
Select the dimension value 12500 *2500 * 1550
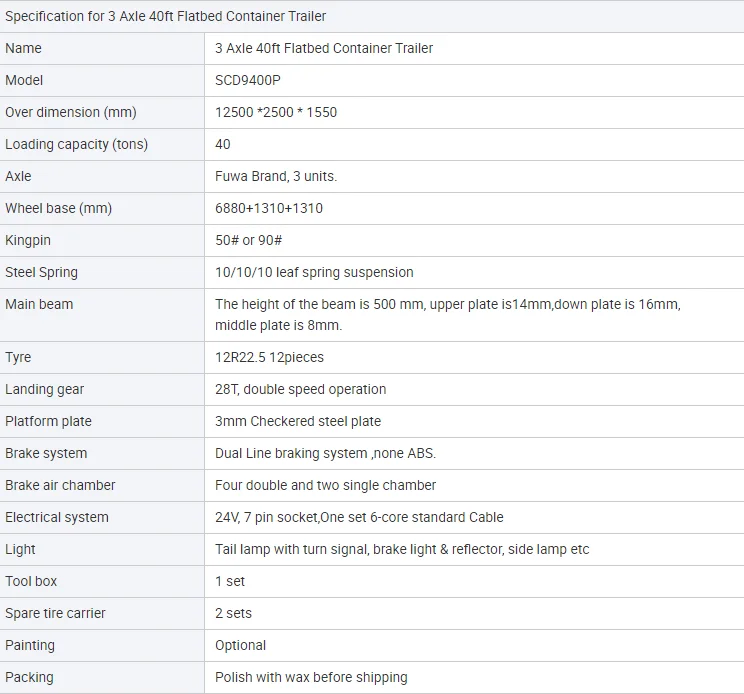click(276, 112)
